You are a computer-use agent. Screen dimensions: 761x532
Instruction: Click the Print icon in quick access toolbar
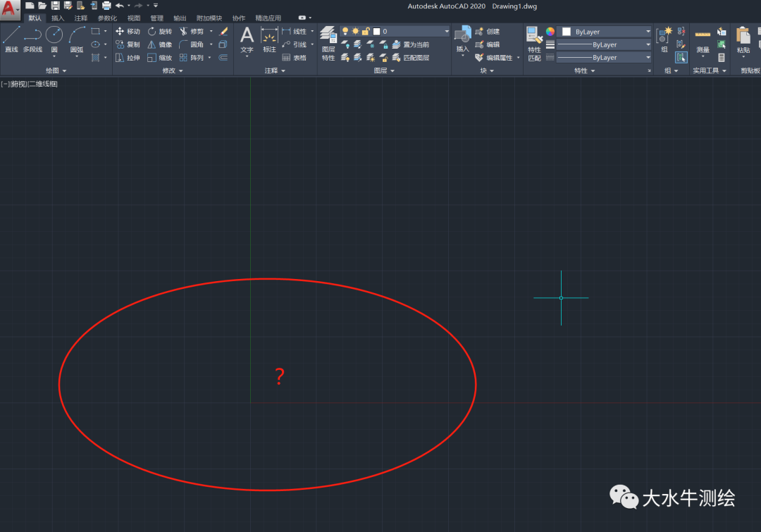[106, 6]
